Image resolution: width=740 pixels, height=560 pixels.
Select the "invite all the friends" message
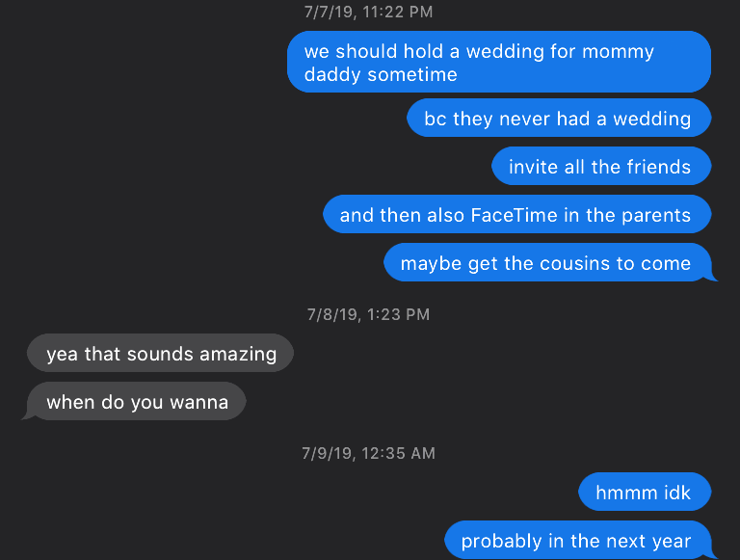point(599,167)
